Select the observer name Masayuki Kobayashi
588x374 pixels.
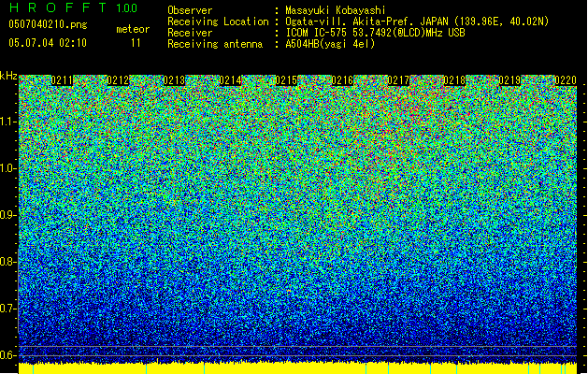pyautogui.click(x=336, y=10)
